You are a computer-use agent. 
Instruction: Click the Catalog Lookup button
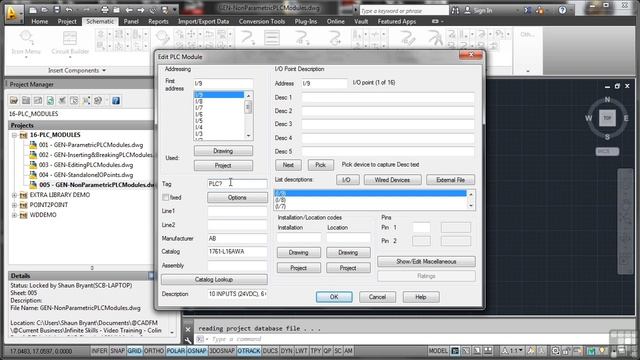(214, 280)
